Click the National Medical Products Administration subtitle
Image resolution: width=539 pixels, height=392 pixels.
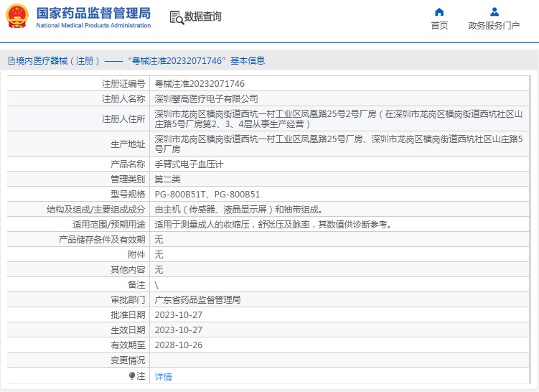point(93,26)
